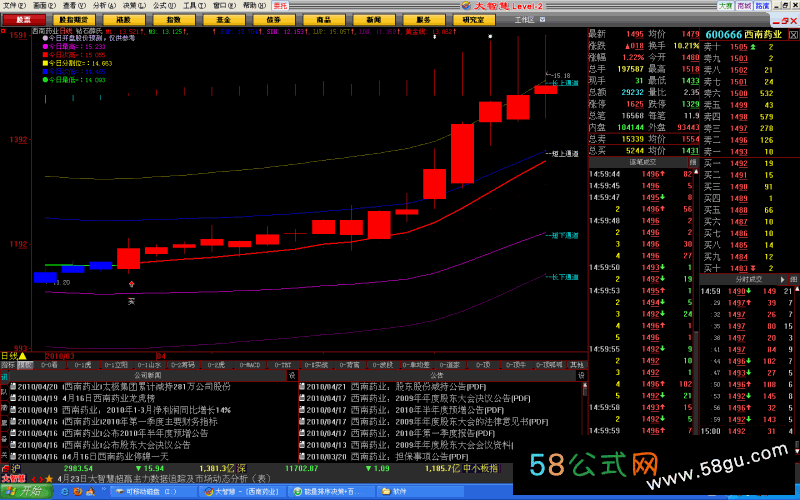This screenshot has height=500, width=800.
Task: Select the 港股 category button
Action: pyautogui.click(x=123, y=20)
